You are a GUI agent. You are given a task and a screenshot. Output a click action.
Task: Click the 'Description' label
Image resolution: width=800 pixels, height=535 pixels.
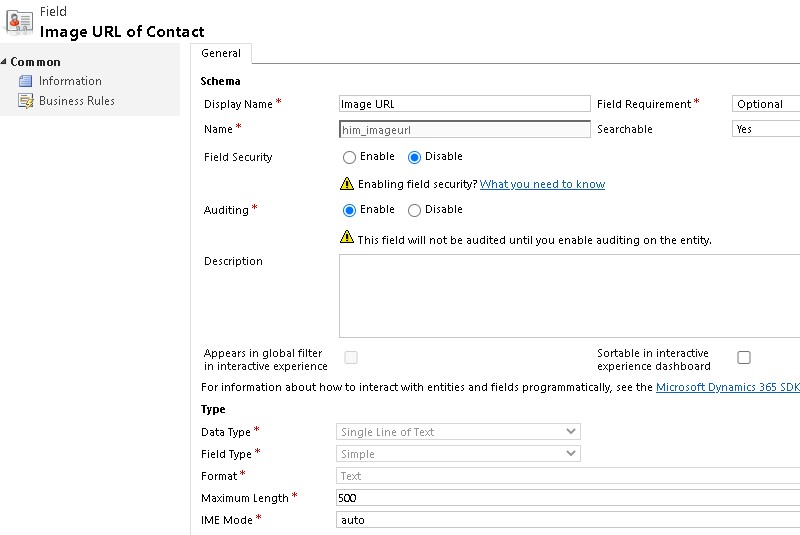(x=233, y=261)
